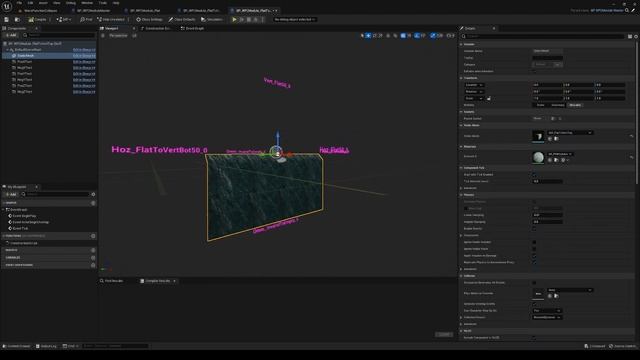Toggle Start with Tick Enabled checkbox
This screenshot has height=360, width=640.
pyautogui.click(x=534, y=175)
